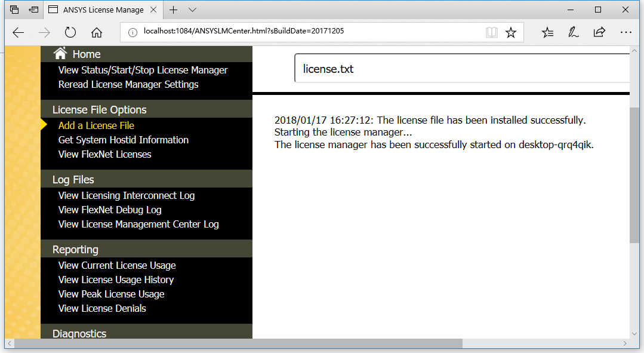This screenshot has width=644, height=353.
Task: Open View License Denials
Action: point(102,309)
